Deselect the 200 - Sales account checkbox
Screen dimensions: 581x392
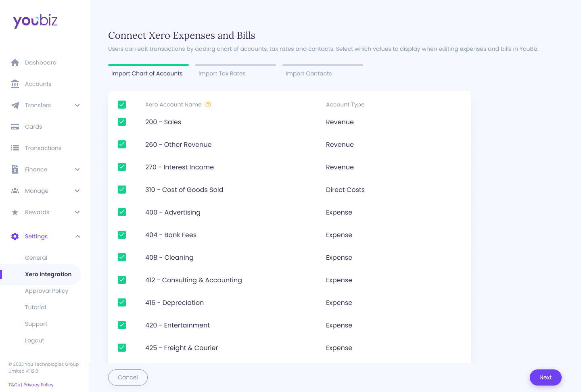[x=122, y=122]
